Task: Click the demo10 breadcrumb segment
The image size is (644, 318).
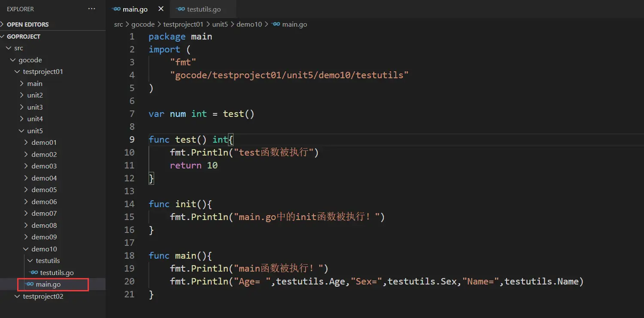Action: (249, 24)
